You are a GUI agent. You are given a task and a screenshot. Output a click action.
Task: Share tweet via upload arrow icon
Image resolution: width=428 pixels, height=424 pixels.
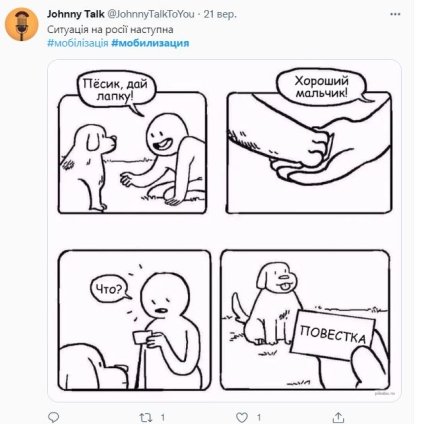click(x=338, y=417)
